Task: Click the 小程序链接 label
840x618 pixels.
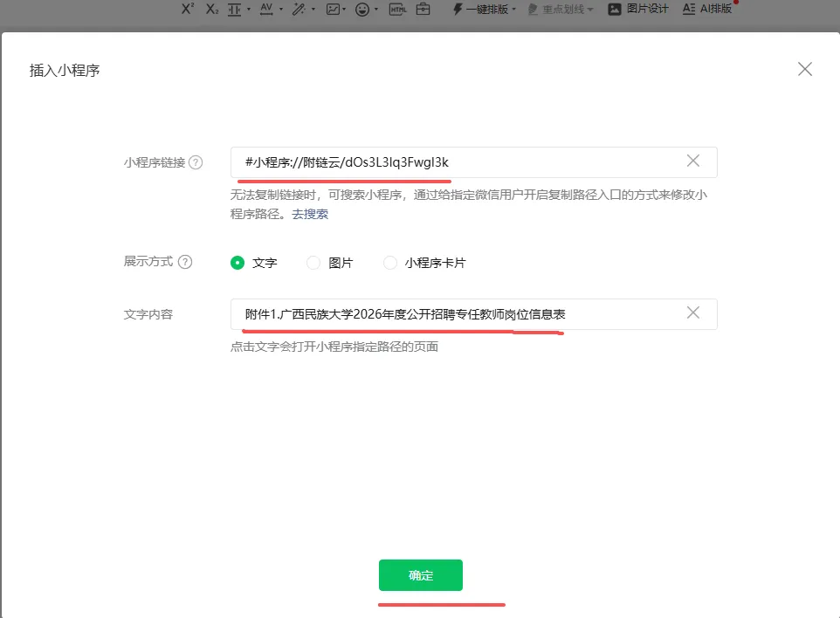Action: pos(155,162)
